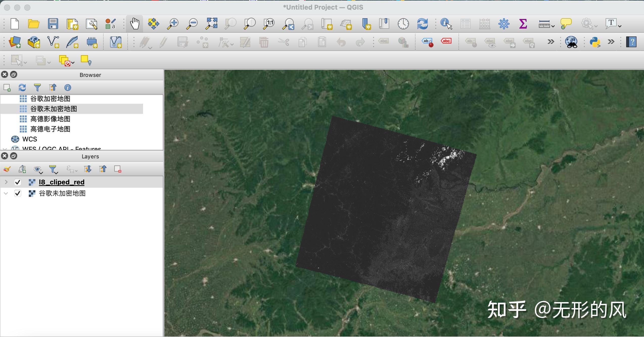Image resolution: width=644 pixels, height=337 pixels.
Task: Click Add Selected Layers in Browser
Action: 7,88
